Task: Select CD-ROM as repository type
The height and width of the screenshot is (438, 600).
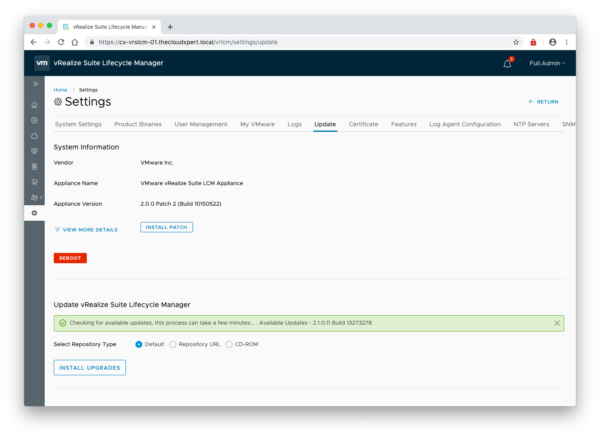Action: coord(228,344)
